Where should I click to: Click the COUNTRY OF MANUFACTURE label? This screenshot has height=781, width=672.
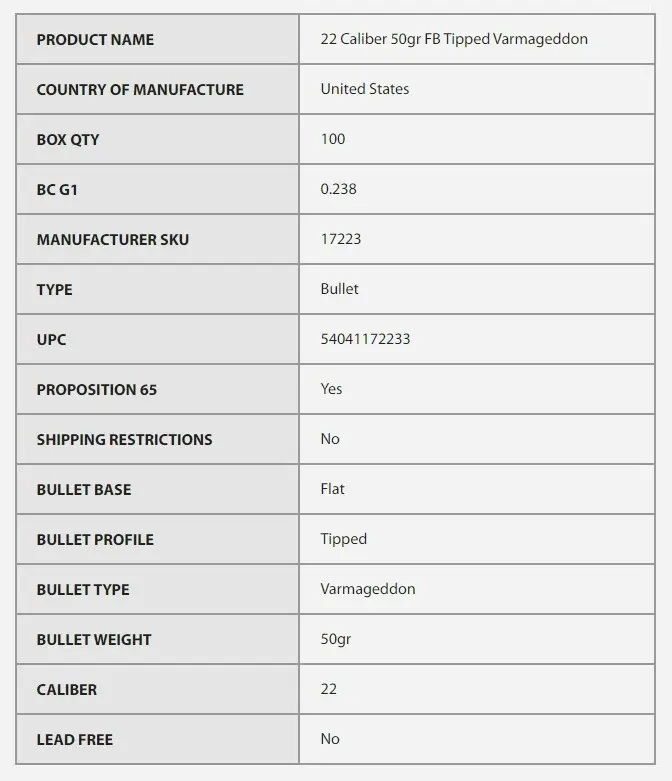point(140,90)
